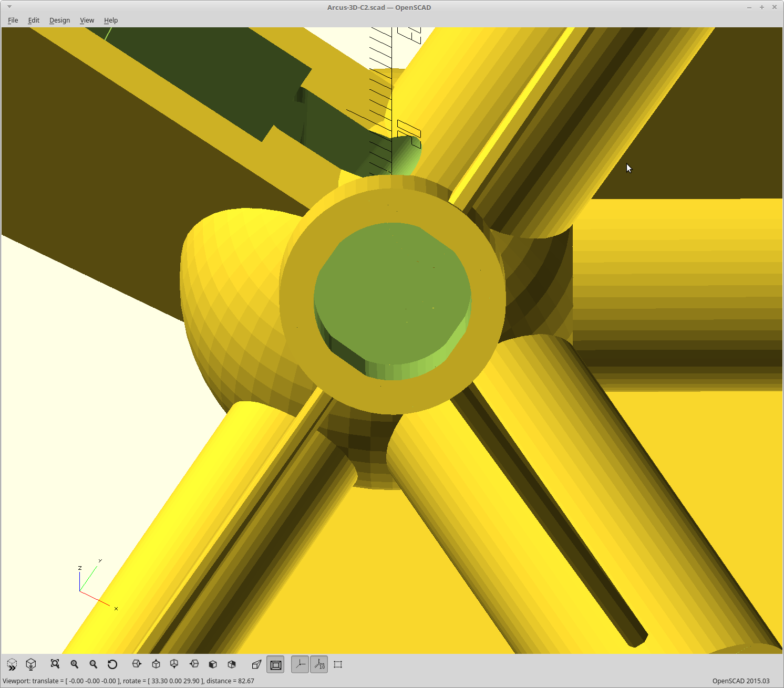Switch to the Bottom view cube icon

click(x=174, y=664)
